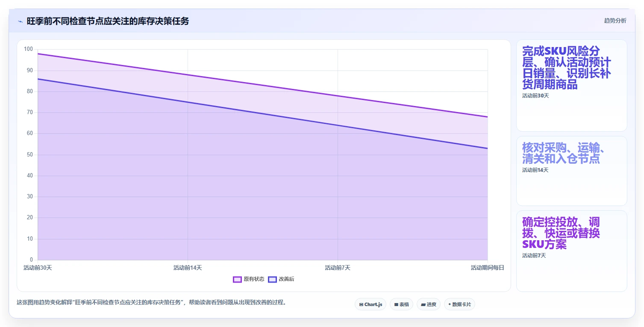Click the 改善后 legend label
The image size is (644, 327).
286,279
